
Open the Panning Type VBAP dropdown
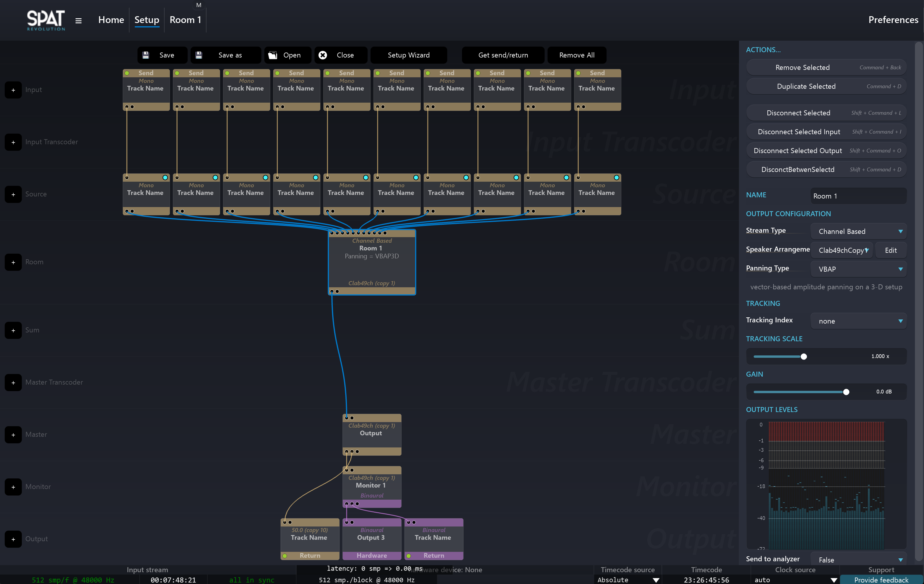point(859,269)
